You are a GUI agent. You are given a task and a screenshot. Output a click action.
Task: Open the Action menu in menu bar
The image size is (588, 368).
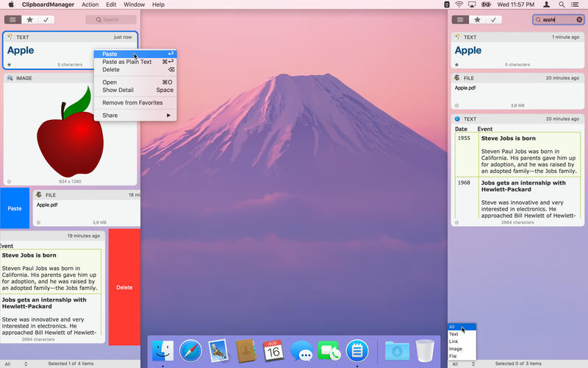pyautogui.click(x=90, y=4)
